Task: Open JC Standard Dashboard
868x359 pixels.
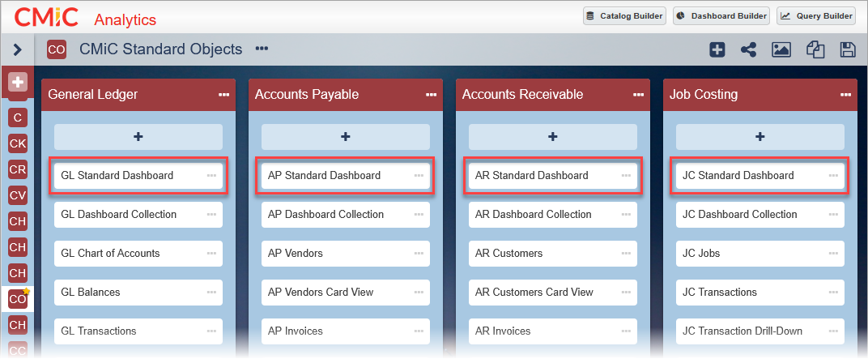Action: 760,176
